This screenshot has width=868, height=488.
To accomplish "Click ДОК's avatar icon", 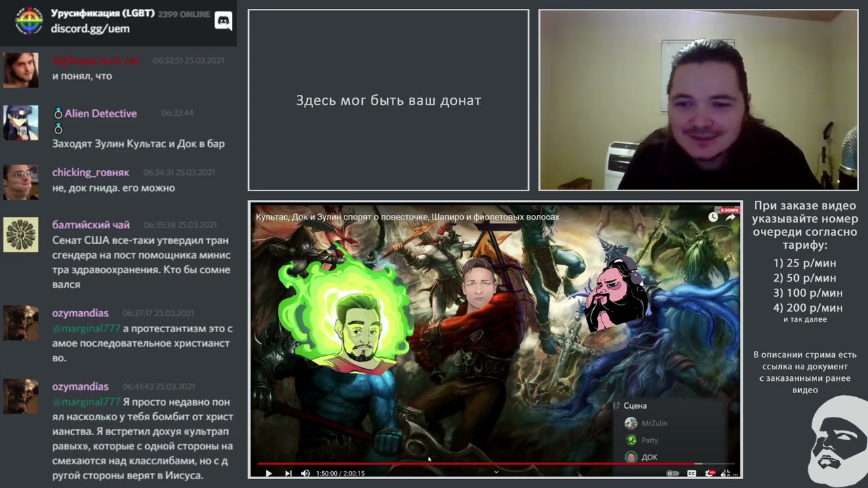I will click(x=631, y=457).
